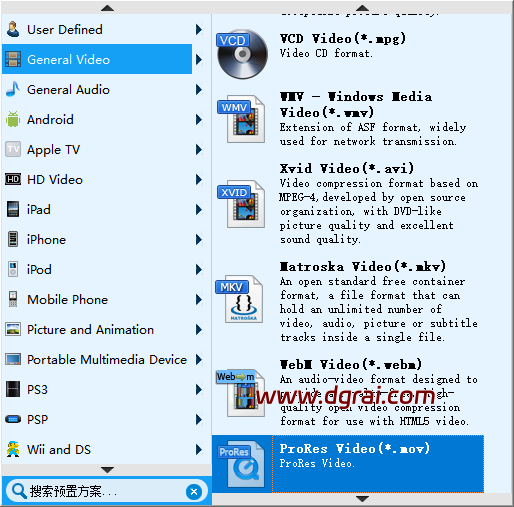Viewport: 514px width, 507px height.
Task: Click the WMV file icon
Action: click(242, 119)
